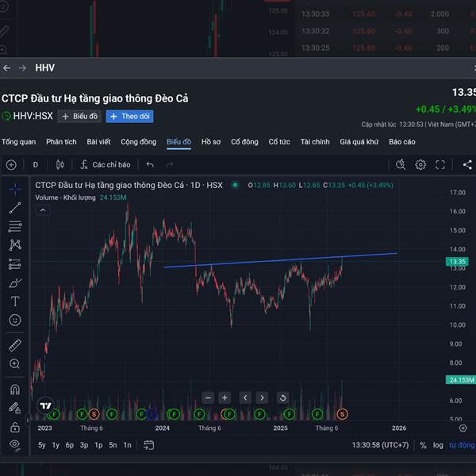Open the candlestick chart type menu
The image size is (476, 476).
click(x=59, y=165)
